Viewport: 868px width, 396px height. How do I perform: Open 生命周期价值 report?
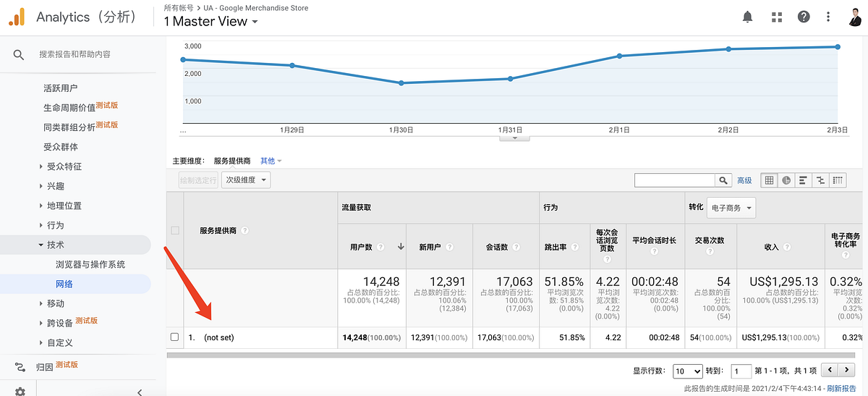tap(69, 108)
